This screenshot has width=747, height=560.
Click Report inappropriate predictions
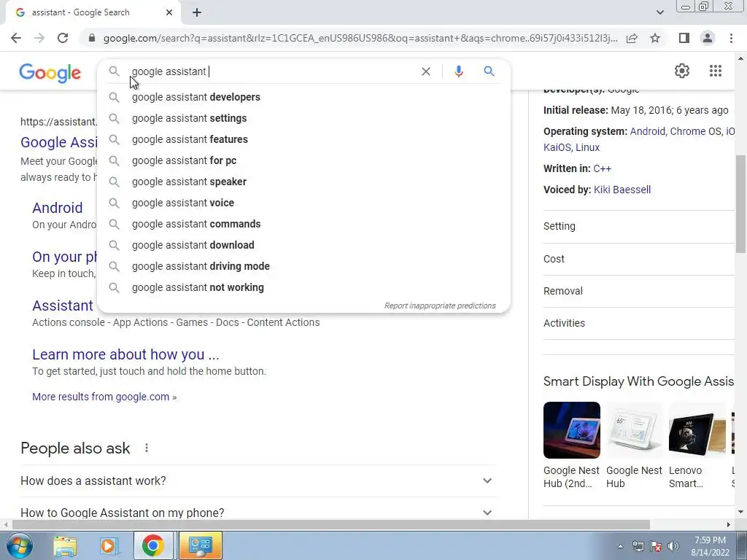coord(440,306)
